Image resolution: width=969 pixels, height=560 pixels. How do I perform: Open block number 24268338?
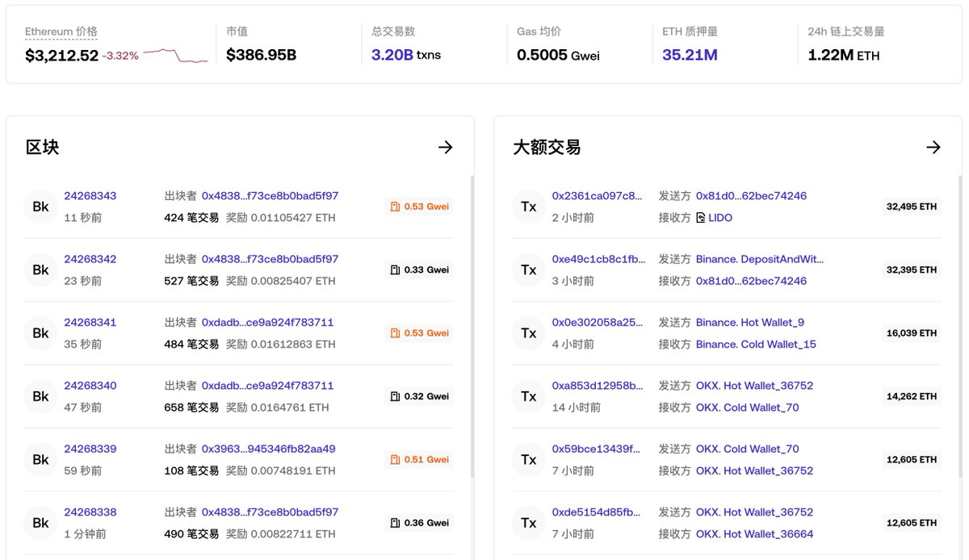pyautogui.click(x=90, y=512)
